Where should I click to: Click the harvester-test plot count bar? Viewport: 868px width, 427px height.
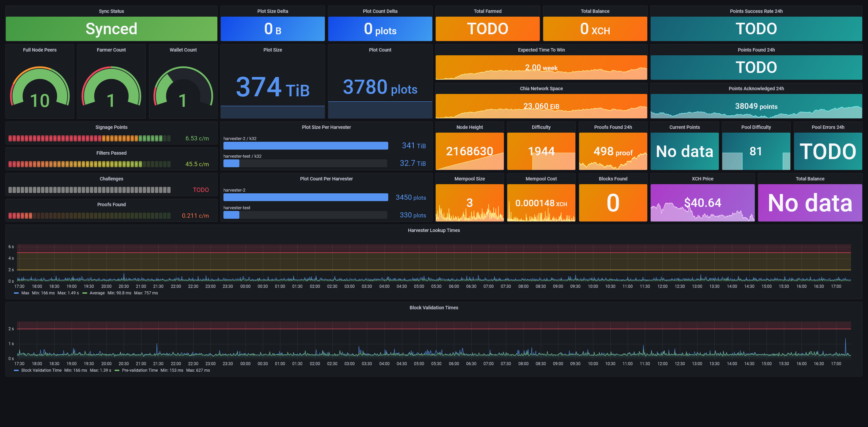(232, 215)
